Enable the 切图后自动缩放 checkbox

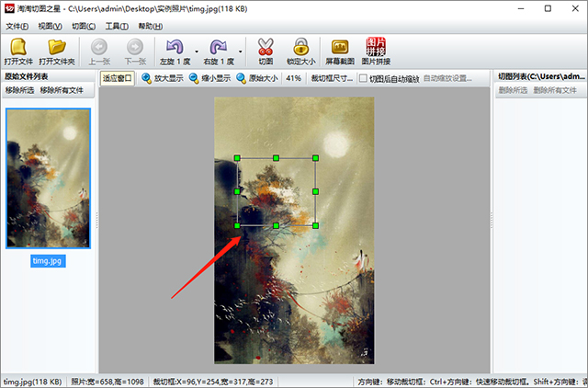[363, 79]
